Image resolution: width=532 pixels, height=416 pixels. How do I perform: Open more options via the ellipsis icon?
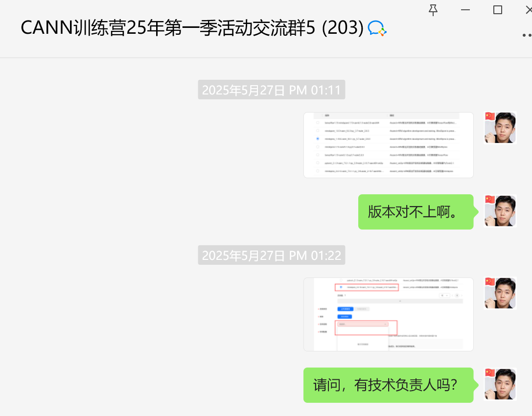527,34
